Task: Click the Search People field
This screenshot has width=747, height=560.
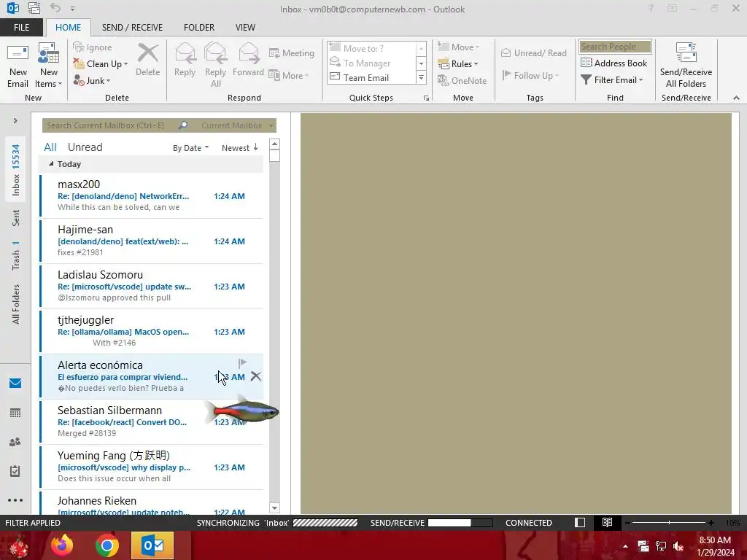Action: click(615, 46)
